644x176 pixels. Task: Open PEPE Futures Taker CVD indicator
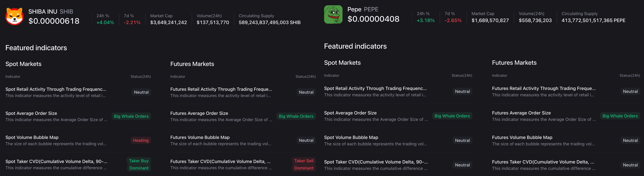[543, 162]
